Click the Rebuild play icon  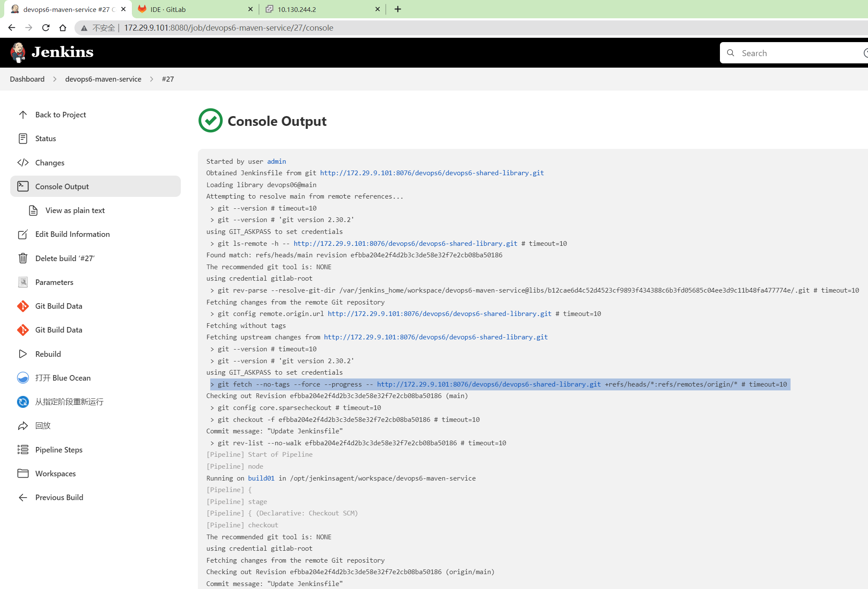tap(23, 354)
